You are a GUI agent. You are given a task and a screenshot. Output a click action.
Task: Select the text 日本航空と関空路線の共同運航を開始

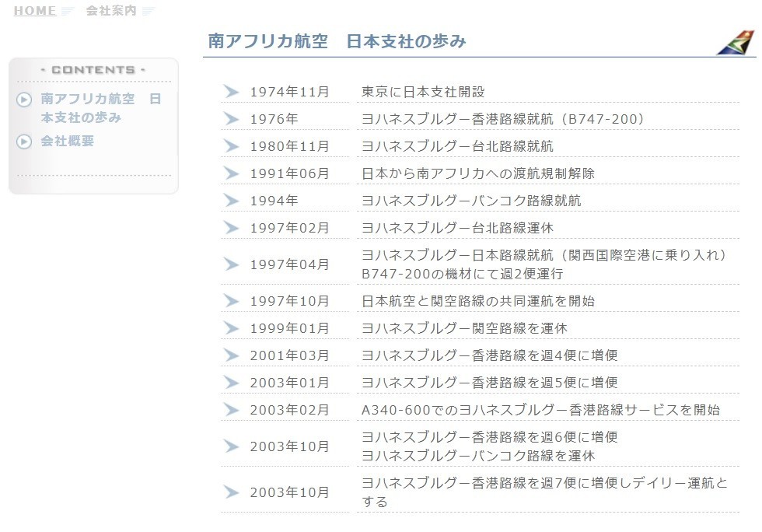(478, 302)
